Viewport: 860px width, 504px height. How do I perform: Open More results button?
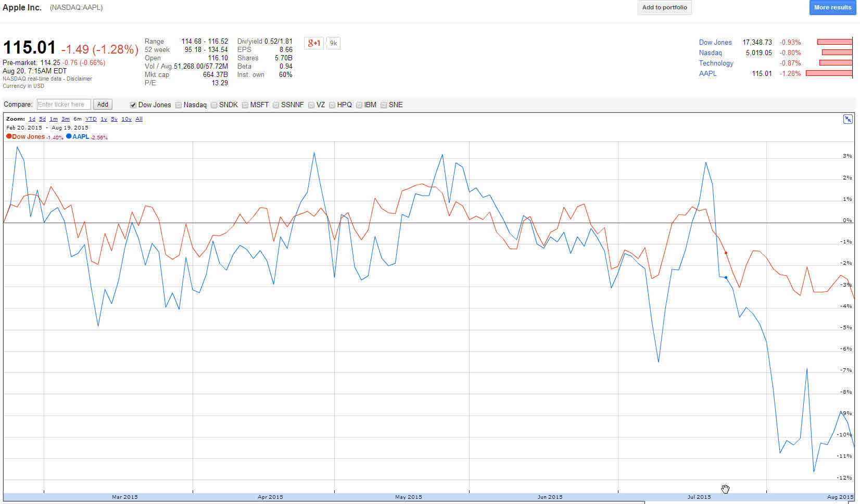(832, 7)
